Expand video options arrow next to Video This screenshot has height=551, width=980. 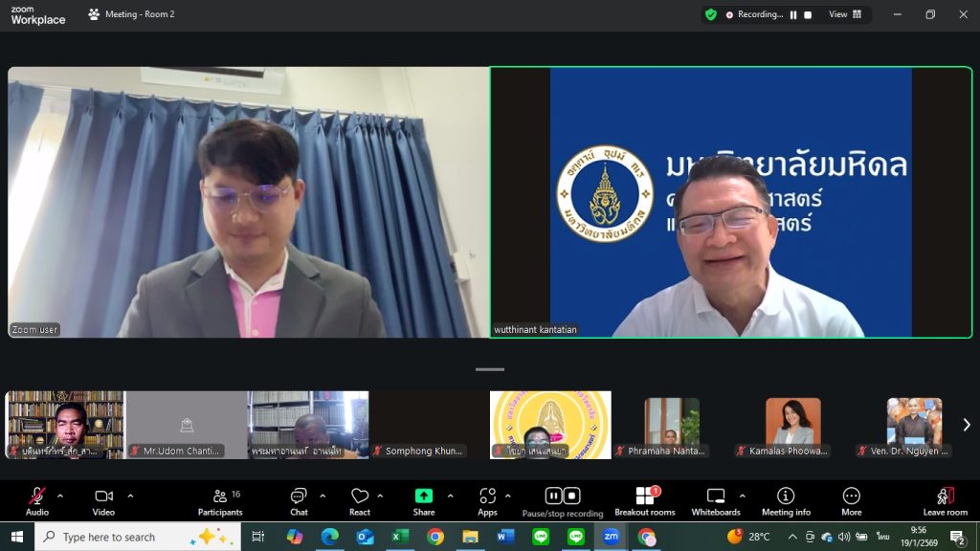130,496
